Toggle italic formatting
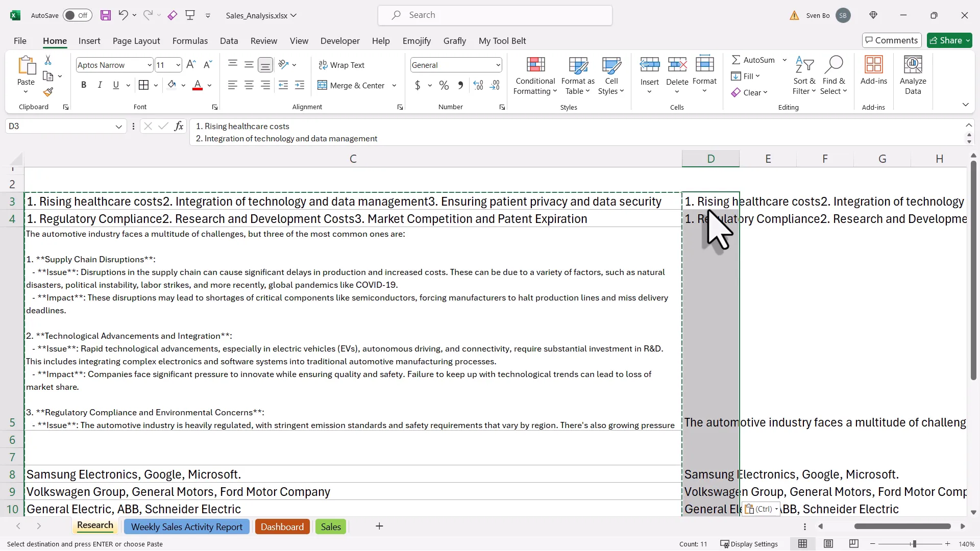 coord(100,85)
